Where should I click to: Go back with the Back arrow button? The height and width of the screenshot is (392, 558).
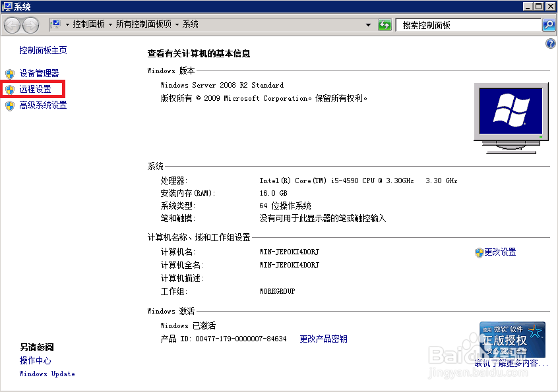(x=12, y=25)
